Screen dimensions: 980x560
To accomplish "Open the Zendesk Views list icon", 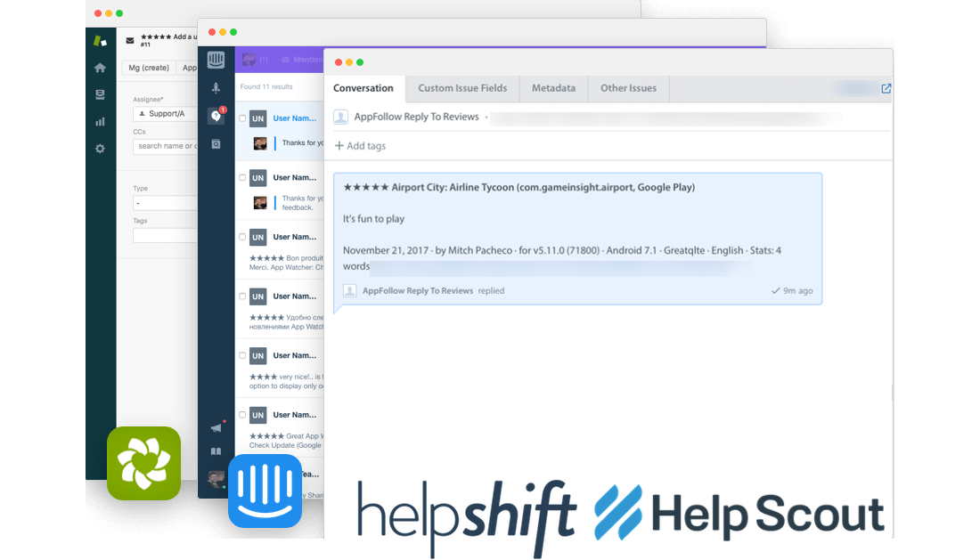I will [100, 94].
